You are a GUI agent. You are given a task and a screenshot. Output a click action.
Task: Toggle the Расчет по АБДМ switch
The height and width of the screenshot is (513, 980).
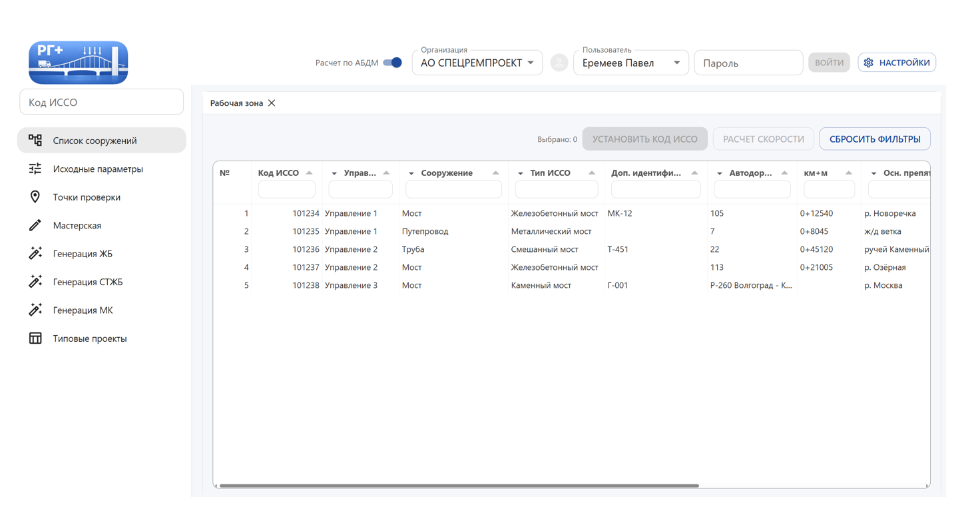pos(392,63)
